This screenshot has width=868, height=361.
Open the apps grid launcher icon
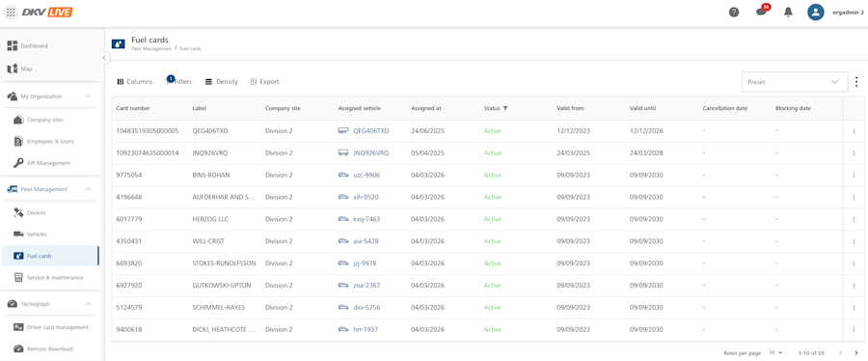11,12
